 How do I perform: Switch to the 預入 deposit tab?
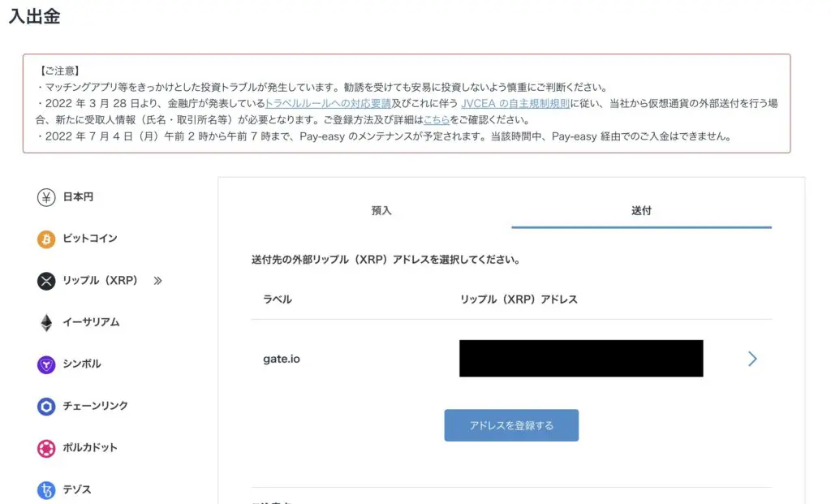pyautogui.click(x=381, y=210)
